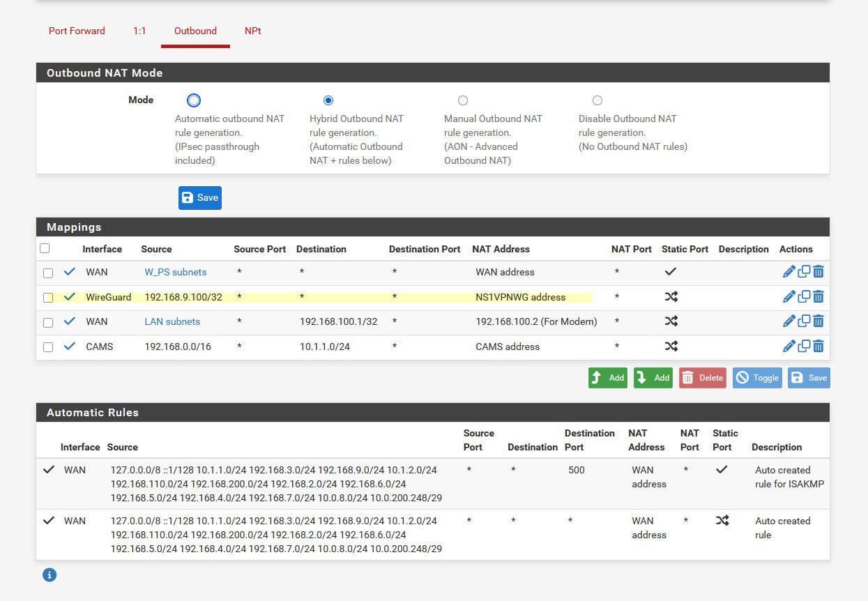
Task: Choose Disable Outbound NAT radio option
Action: 597,100
